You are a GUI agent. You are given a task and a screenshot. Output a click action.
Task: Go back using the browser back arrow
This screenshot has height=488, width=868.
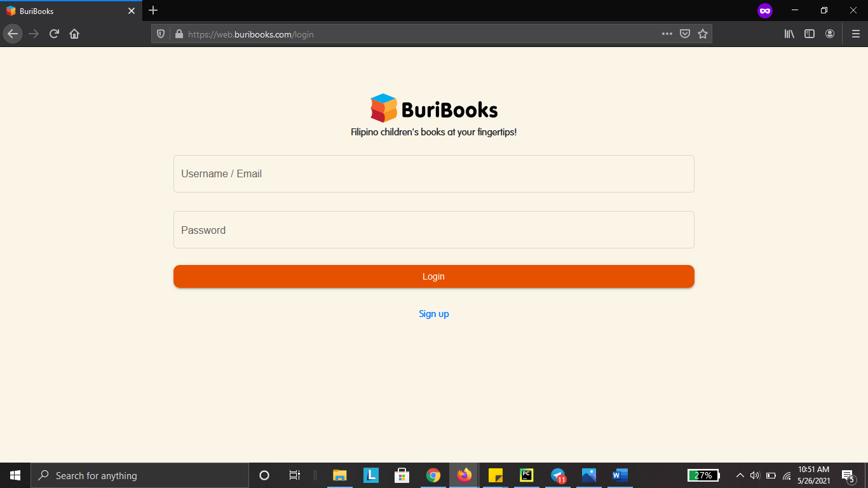[x=13, y=34]
